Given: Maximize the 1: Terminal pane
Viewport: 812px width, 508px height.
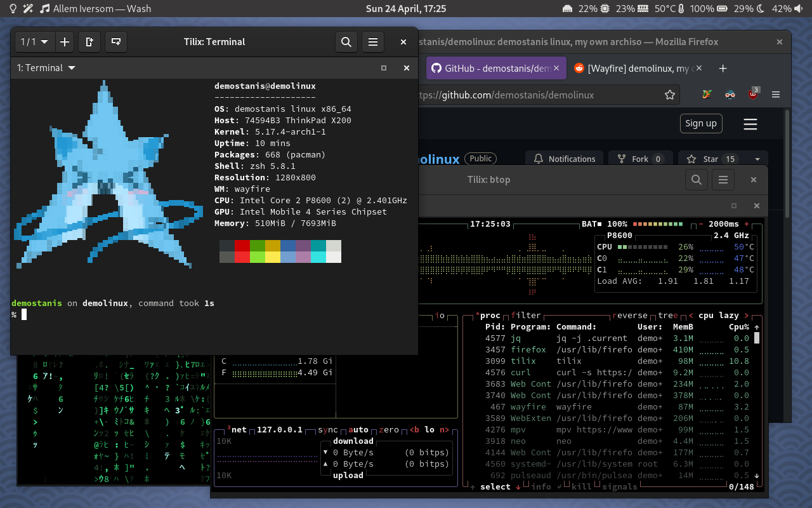Looking at the screenshot, I should click(383, 68).
